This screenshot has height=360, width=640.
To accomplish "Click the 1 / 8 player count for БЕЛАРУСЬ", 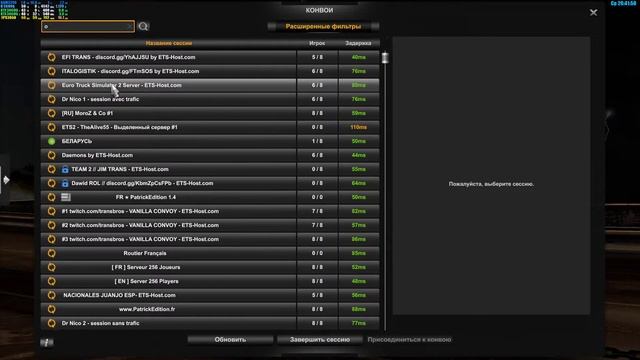I will pyautogui.click(x=317, y=141).
